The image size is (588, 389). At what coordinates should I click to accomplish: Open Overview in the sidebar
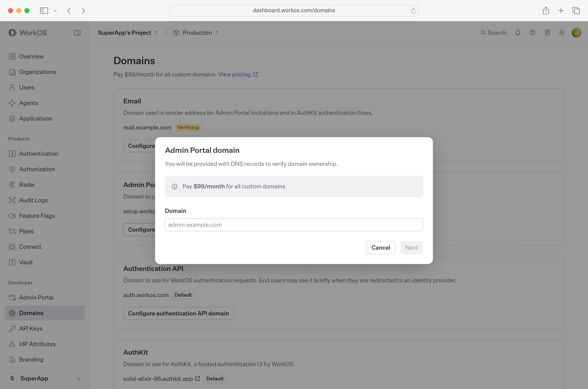(45, 56)
